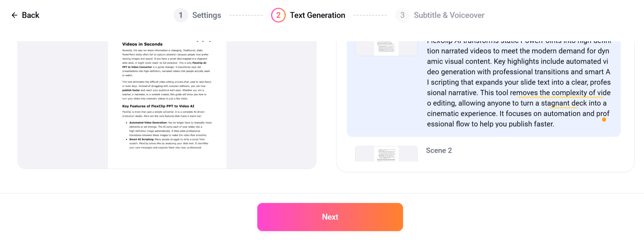Click the numbered circle 3 step indicator

[x=402, y=15]
